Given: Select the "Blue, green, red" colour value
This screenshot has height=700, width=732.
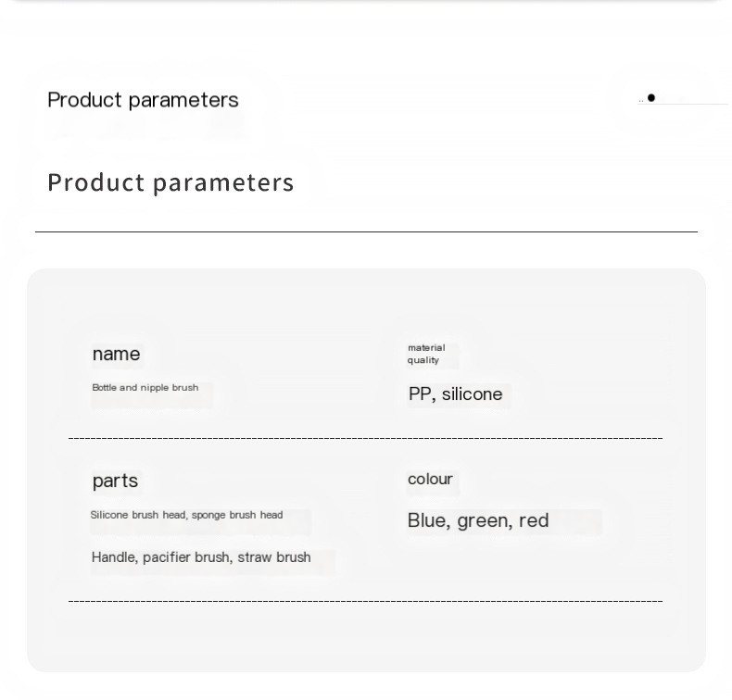Looking at the screenshot, I should pyautogui.click(x=478, y=520).
